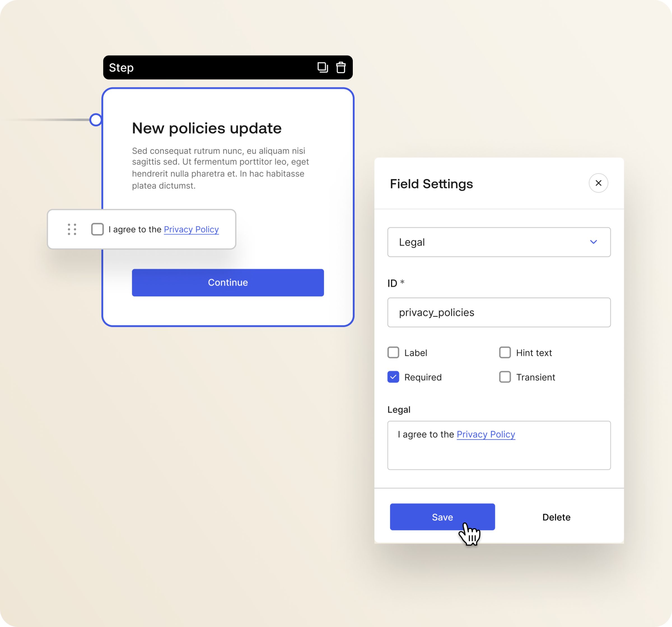Screen dimensions: 672x627
Task: Click Delete to remove the field
Action: (x=556, y=517)
